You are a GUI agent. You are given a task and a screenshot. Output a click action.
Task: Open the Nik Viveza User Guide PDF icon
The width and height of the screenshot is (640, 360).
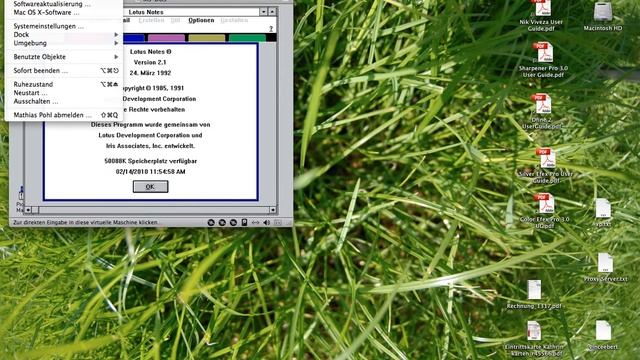542,7
